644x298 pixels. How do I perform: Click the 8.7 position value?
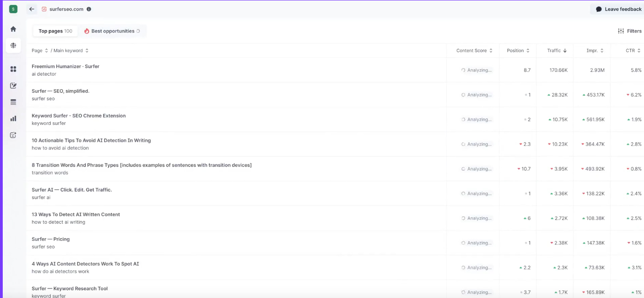[x=527, y=70]
